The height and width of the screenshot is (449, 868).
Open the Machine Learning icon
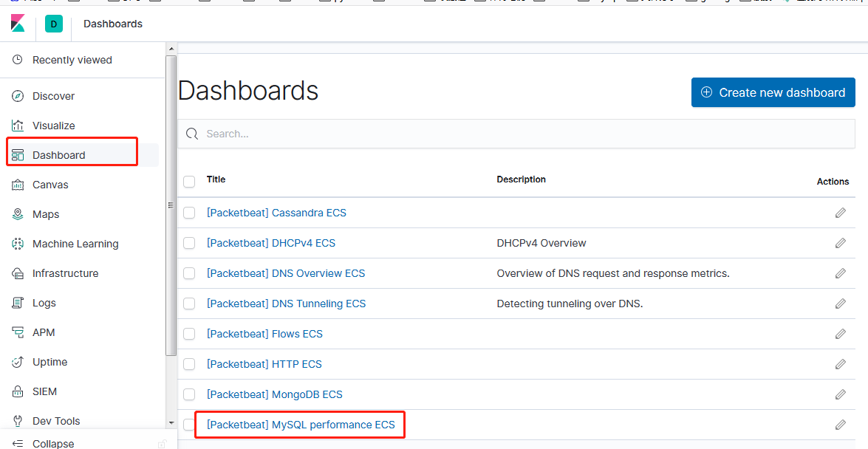18,244
